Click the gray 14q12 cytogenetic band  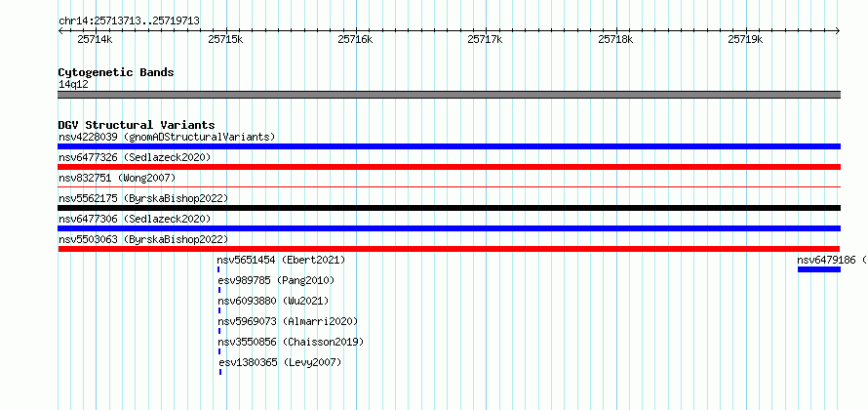point(449,95)
